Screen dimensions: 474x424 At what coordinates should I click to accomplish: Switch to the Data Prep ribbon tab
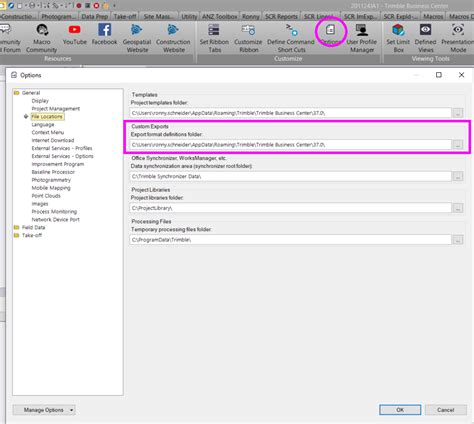click(x=95, y=16)
